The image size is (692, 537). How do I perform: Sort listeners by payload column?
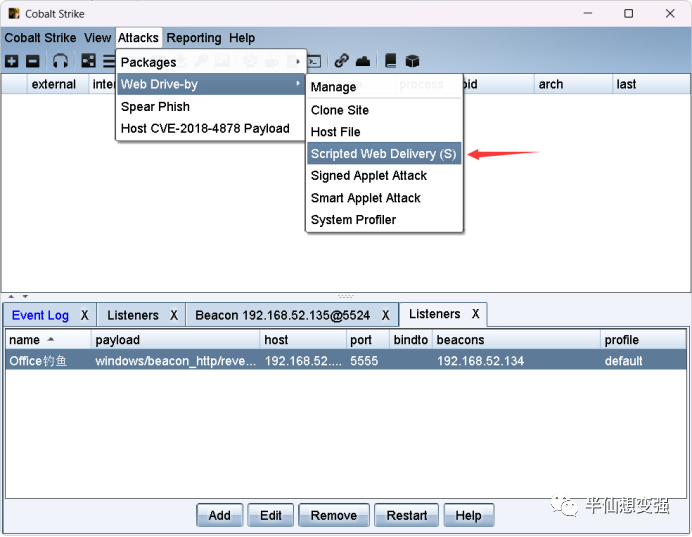(x=176, y=340)
